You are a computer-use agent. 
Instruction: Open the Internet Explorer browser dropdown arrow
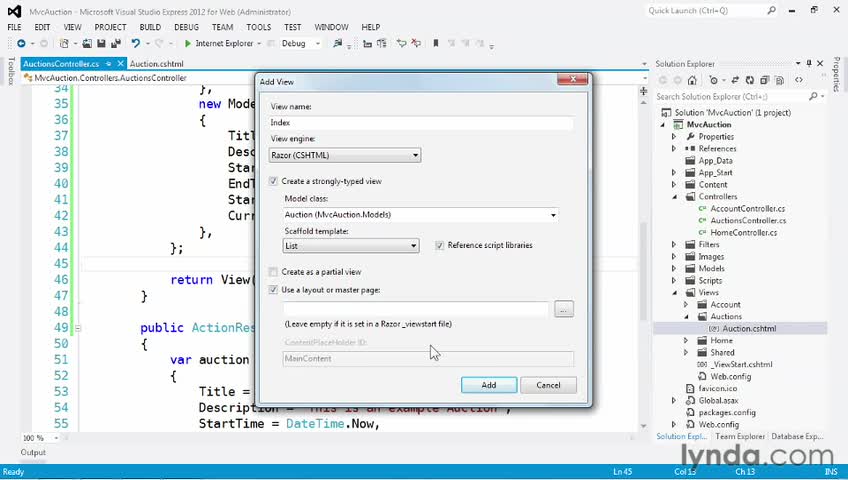tap(259, 43)
